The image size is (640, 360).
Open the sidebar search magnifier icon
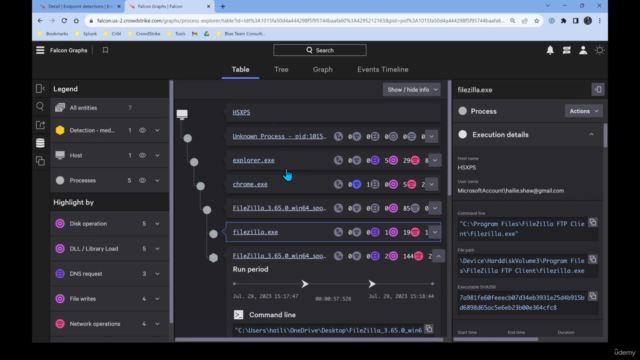[40, 107]
